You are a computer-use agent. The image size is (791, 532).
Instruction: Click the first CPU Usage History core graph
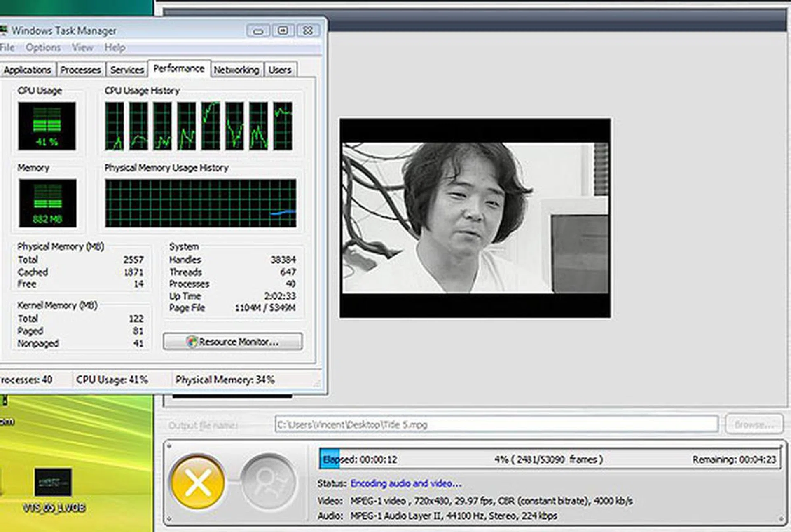coord(115,126)
